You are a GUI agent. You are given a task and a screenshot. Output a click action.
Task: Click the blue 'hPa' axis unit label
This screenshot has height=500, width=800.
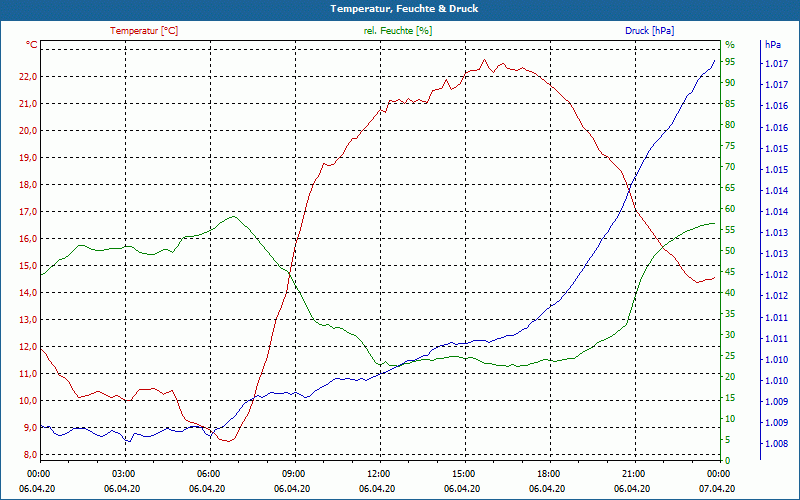coord(772,44)
